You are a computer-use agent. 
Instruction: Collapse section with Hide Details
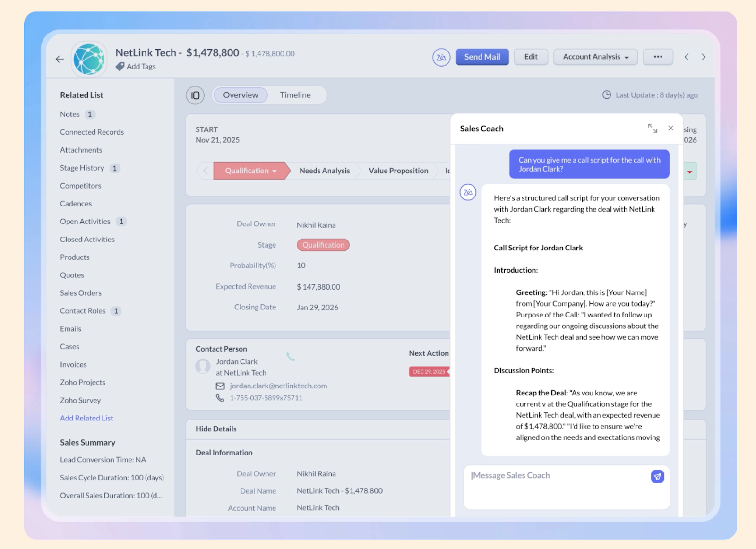coord(216,429)
